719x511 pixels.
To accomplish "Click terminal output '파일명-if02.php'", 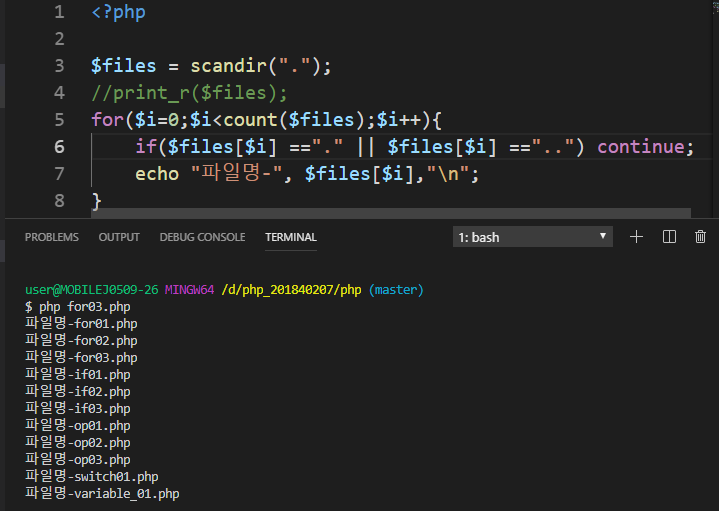I will pos(77,391).
